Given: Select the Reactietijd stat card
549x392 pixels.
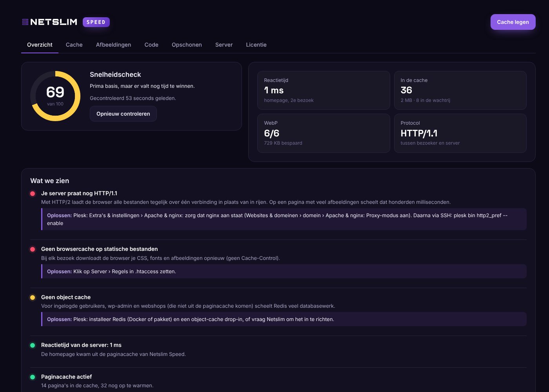Looking at the screenshot, I should 324,90.
